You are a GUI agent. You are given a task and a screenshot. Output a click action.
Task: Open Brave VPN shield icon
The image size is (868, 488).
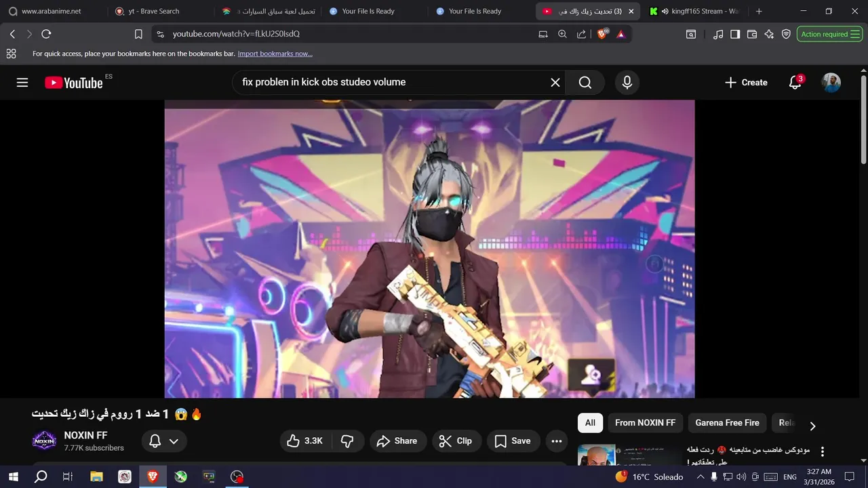(786, 34)
